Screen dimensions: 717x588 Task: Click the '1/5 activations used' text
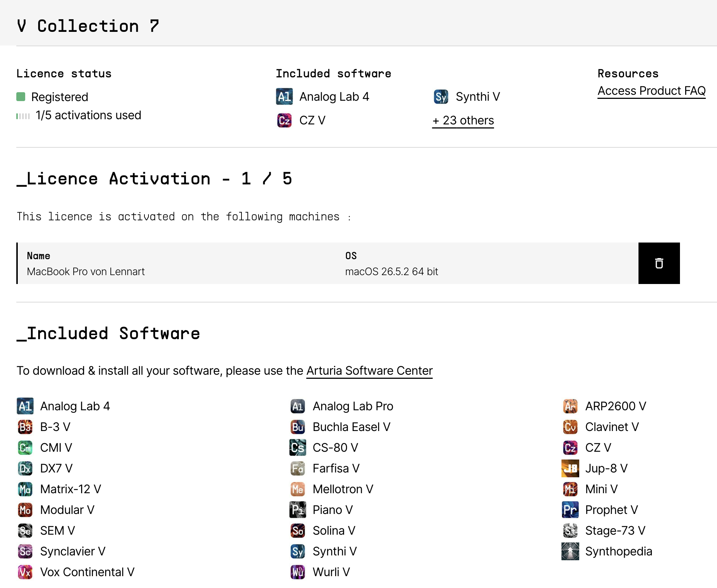click(88, 115)
